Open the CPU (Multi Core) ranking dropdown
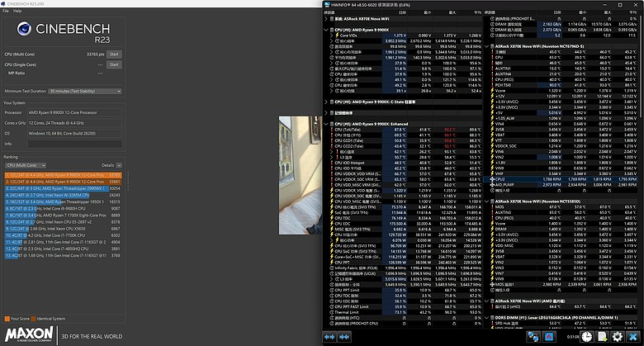Viewport: 644px width, 346px height. (x=26, y=165)
